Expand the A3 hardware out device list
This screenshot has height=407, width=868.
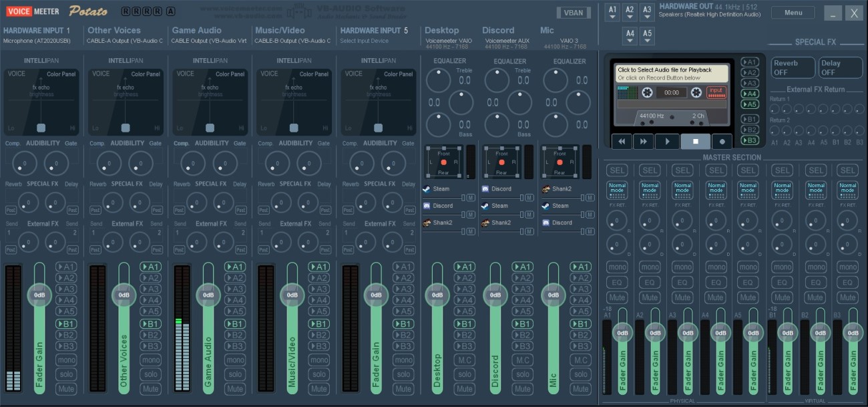[x=647, y=13]
